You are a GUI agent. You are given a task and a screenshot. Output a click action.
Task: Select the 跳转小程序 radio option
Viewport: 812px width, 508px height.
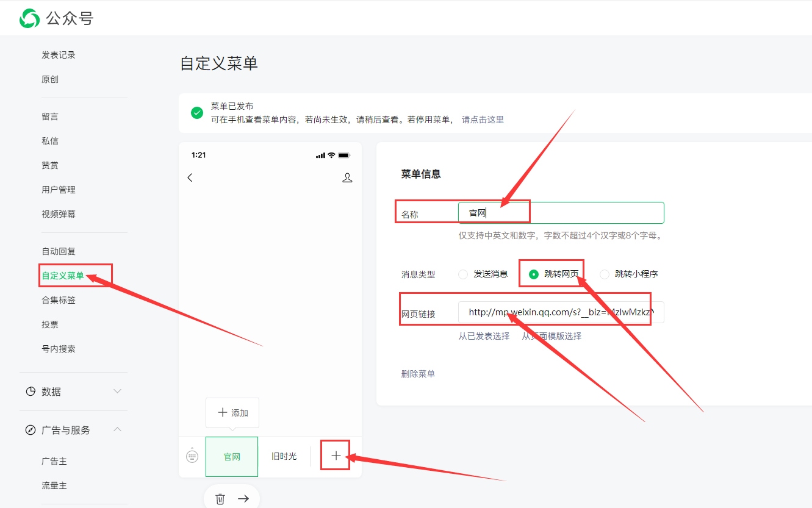coord(605,274)
